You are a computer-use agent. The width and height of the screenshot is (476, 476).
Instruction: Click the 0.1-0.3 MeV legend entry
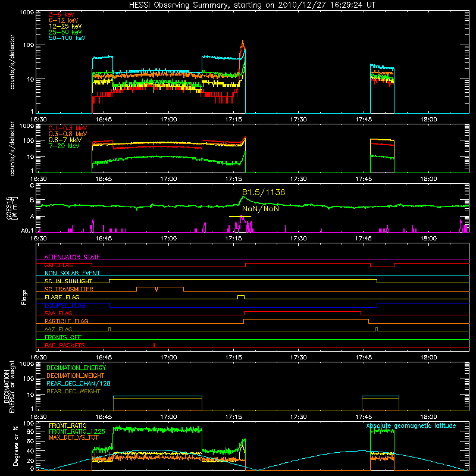68,128
